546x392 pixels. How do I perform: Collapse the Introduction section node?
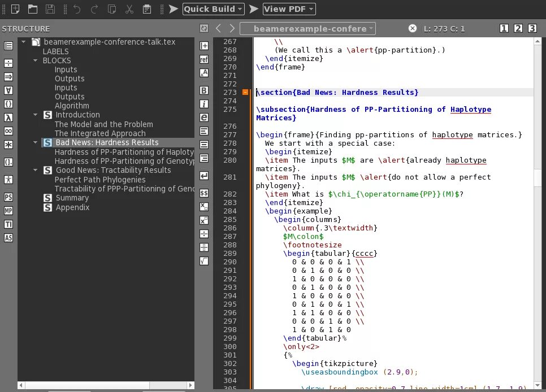(x=35, y=115)
